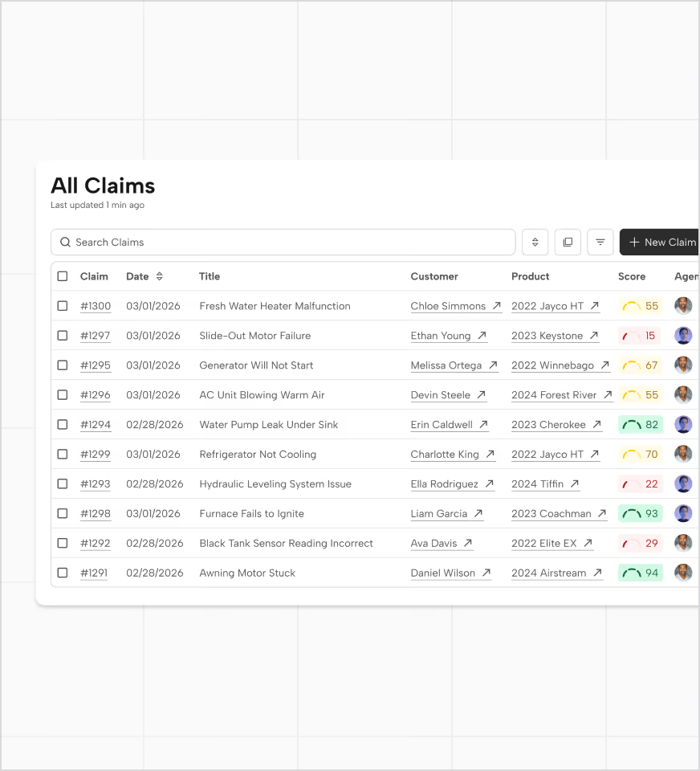Click title 'Slide-Out Motor Failure'
700x771 pixels.
coord(255,336)
